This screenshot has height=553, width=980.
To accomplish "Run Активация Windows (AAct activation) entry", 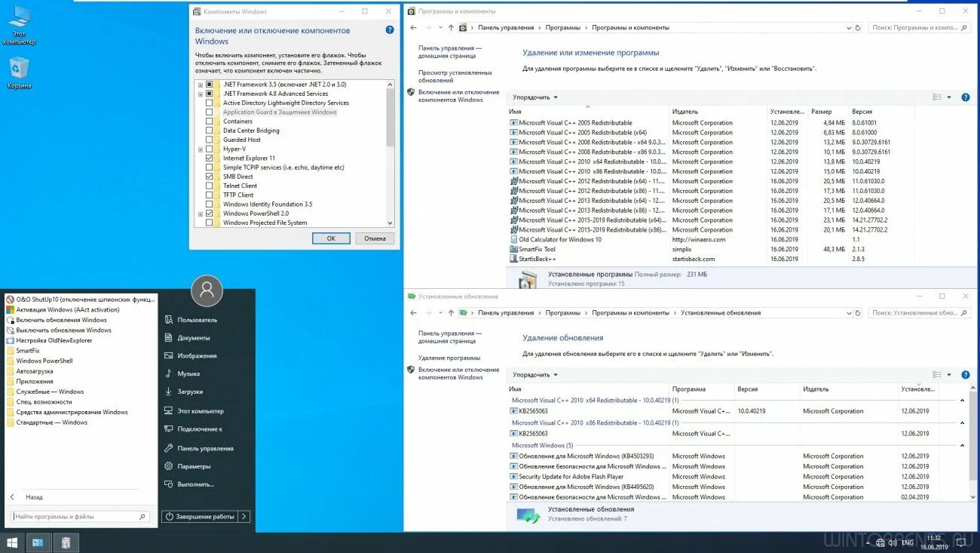I will pos(63,309).
